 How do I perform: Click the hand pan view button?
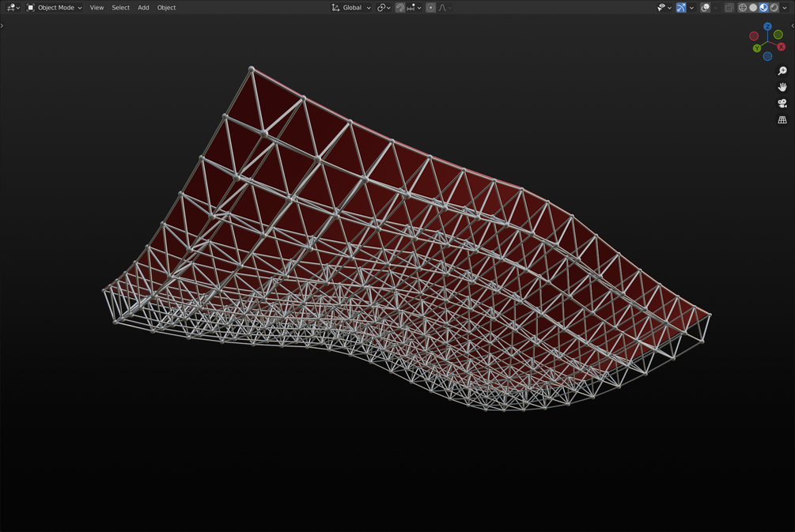click(782, 87)
